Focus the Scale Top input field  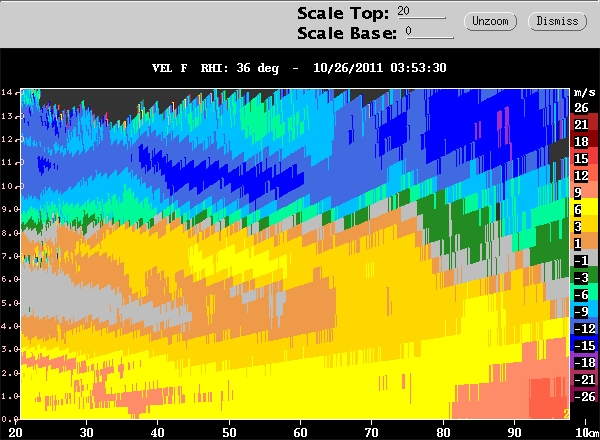[421, 11]
